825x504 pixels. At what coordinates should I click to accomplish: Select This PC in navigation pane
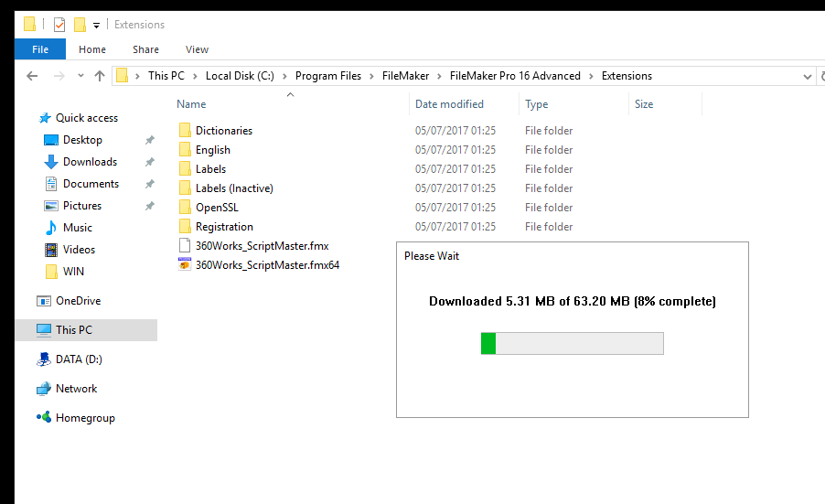click(x=86, y=330)
